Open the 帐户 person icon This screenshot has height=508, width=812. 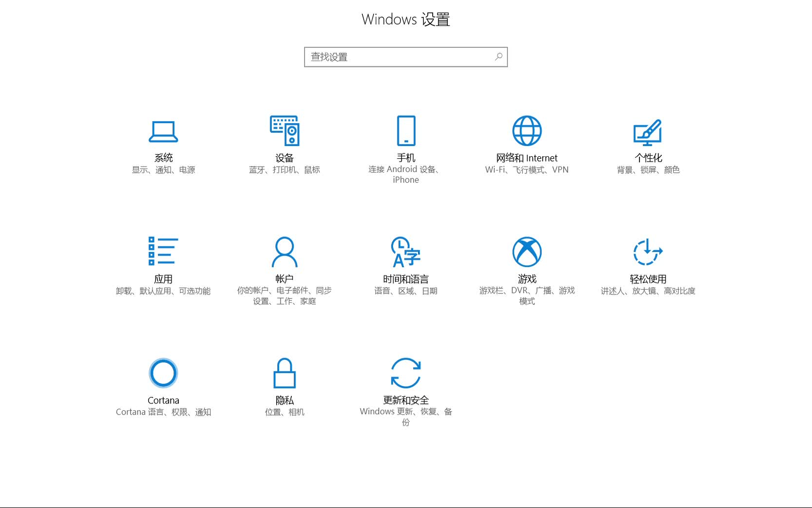(x=285, y=252)
